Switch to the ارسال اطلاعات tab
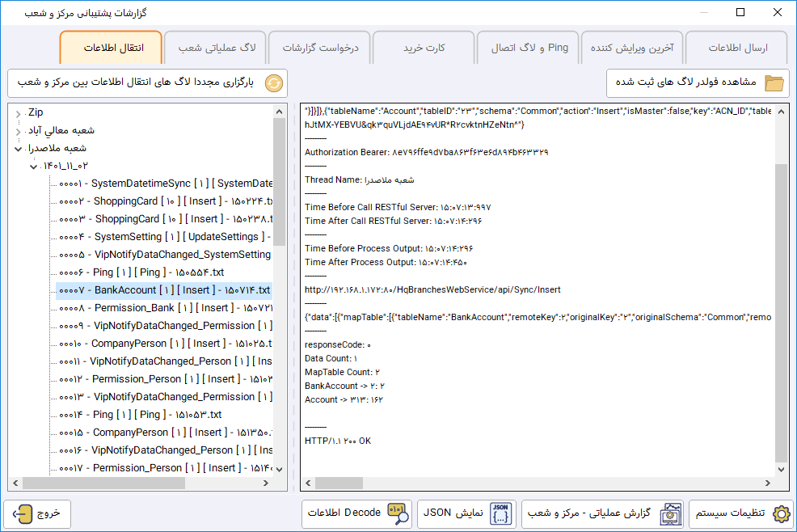The image size is (797, 532). [x=737, y=49]
